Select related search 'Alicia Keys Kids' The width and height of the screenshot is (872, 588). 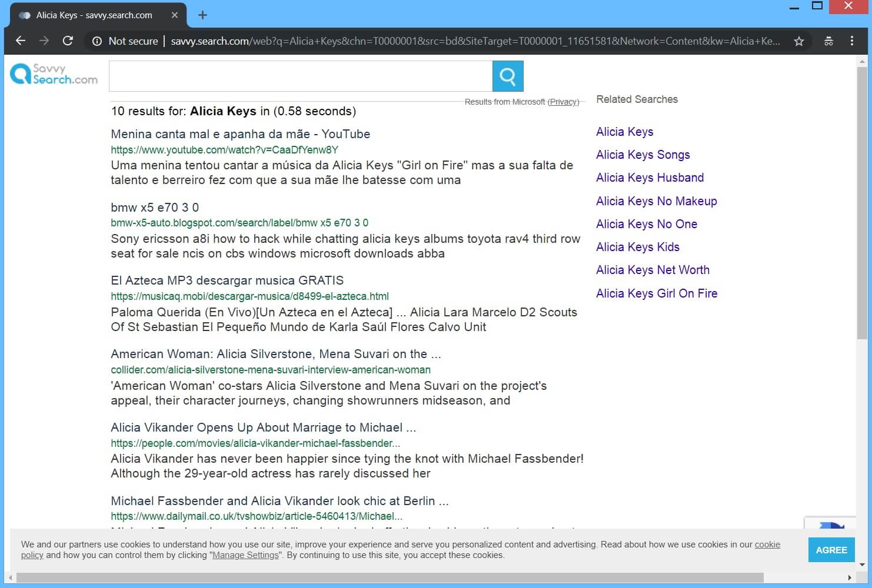[638, 247]
